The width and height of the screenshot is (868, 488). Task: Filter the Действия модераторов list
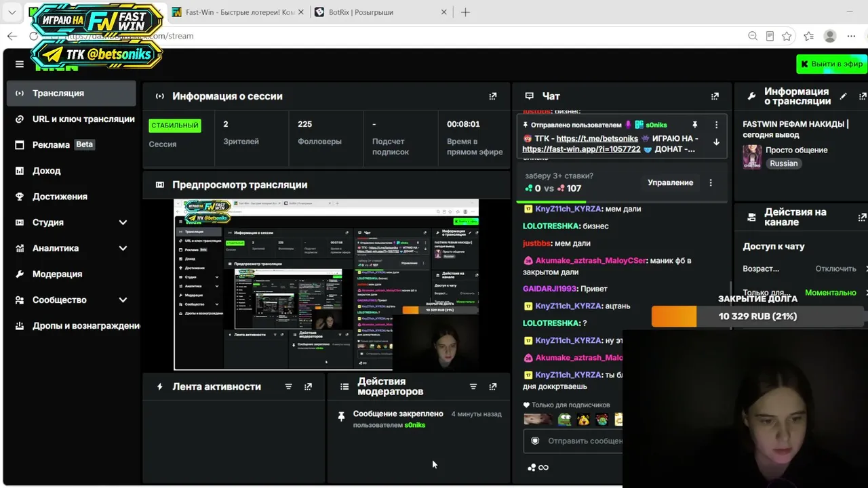click(473, 386)
